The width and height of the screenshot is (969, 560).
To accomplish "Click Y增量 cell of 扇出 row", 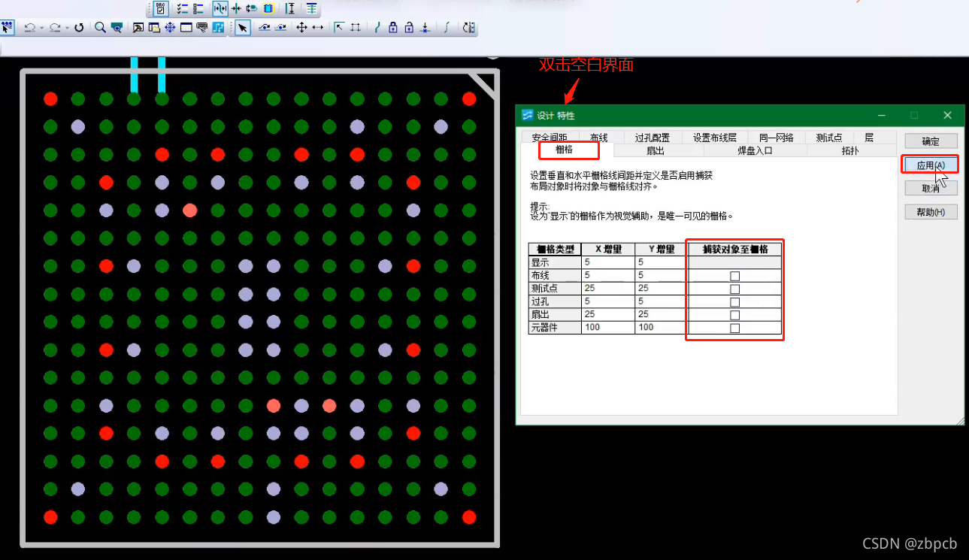I will coord(661,315).
